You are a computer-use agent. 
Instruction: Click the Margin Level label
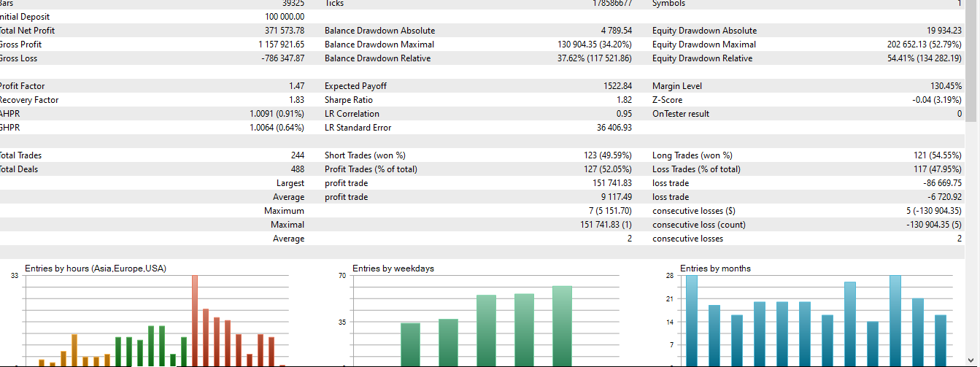677,86
